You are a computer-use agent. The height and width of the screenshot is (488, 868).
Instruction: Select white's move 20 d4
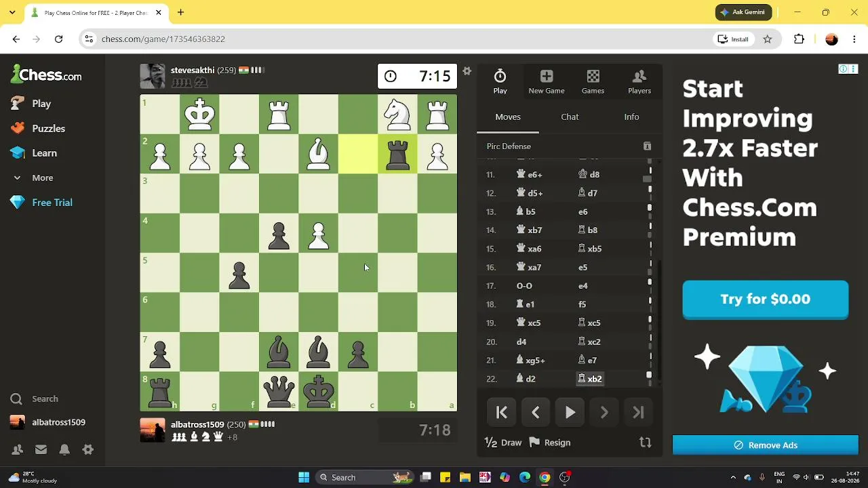(x=521, y=342)
